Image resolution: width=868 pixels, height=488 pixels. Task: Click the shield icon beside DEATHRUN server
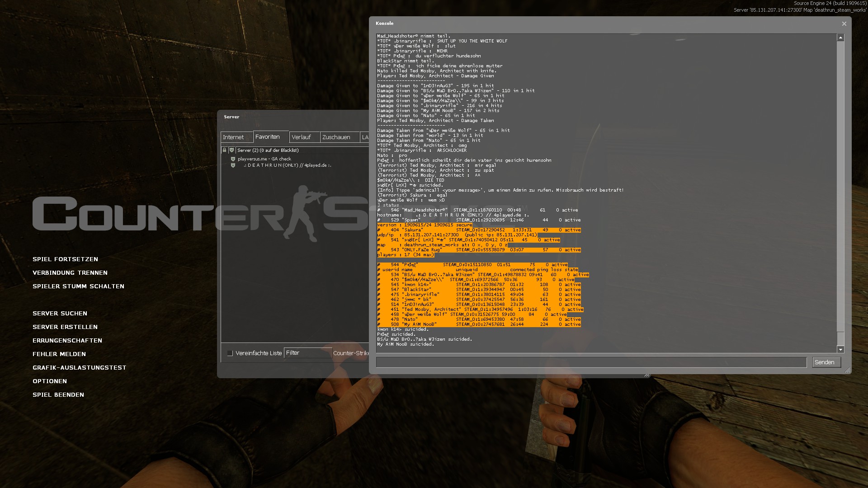pyautogui.click(x=233, y=165)
